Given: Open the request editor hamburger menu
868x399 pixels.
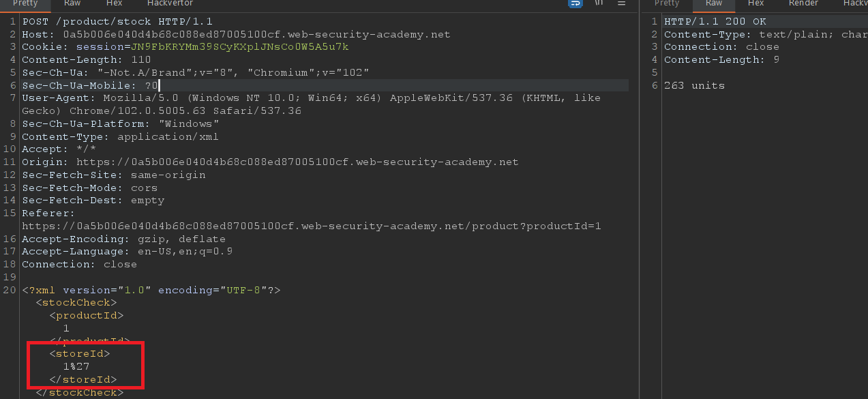Looking at the screenshot, I should (x=621, y=3).
